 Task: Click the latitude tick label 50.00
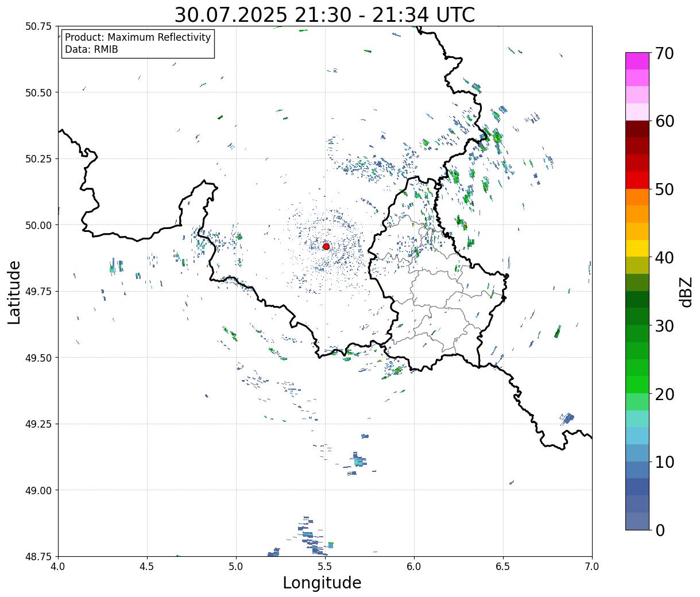pyautogui.click(x=38, y=225)
